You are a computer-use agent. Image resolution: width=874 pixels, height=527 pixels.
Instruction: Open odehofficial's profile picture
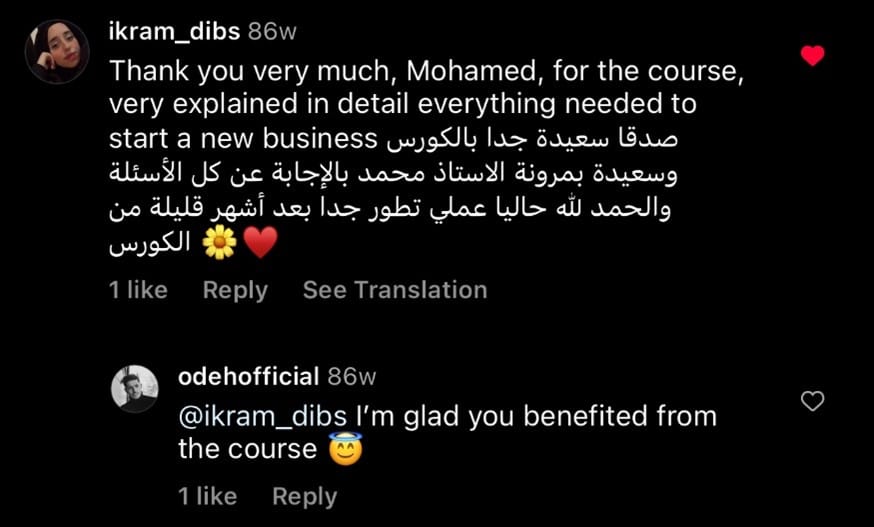coord(133,389)
